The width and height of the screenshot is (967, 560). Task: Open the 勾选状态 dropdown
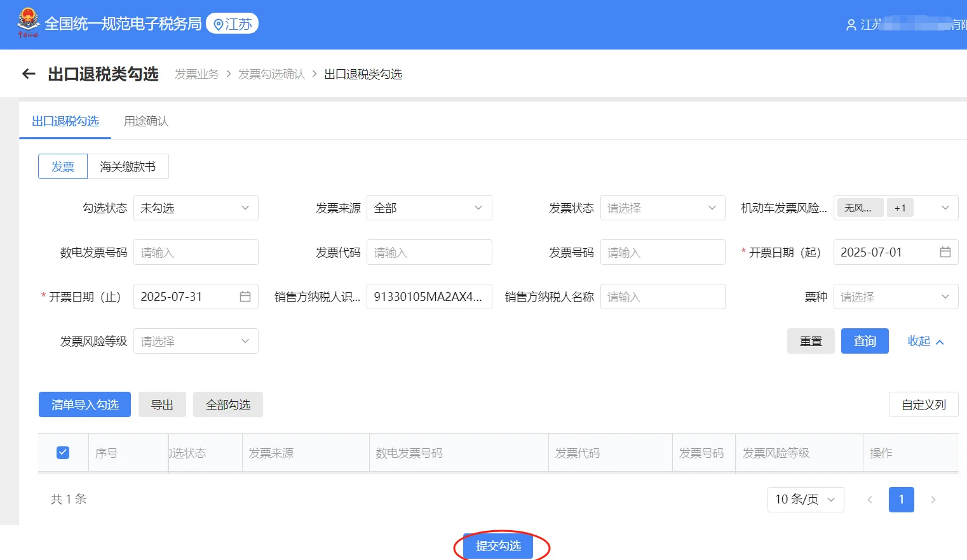195,208
